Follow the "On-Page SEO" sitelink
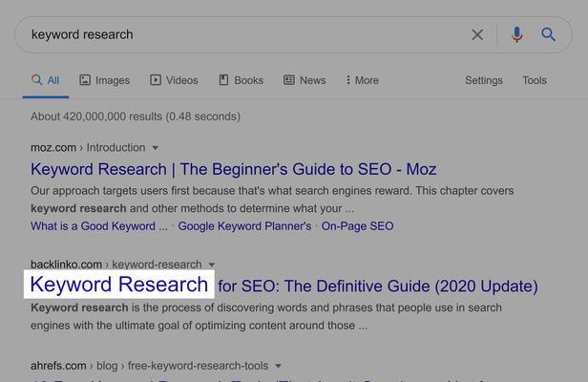Screen dimensions: 588x382 click(x=357, y=226)
